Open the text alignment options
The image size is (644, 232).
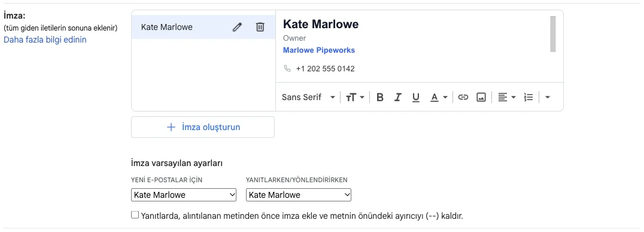pyautogui.click(x=507, y=98)
